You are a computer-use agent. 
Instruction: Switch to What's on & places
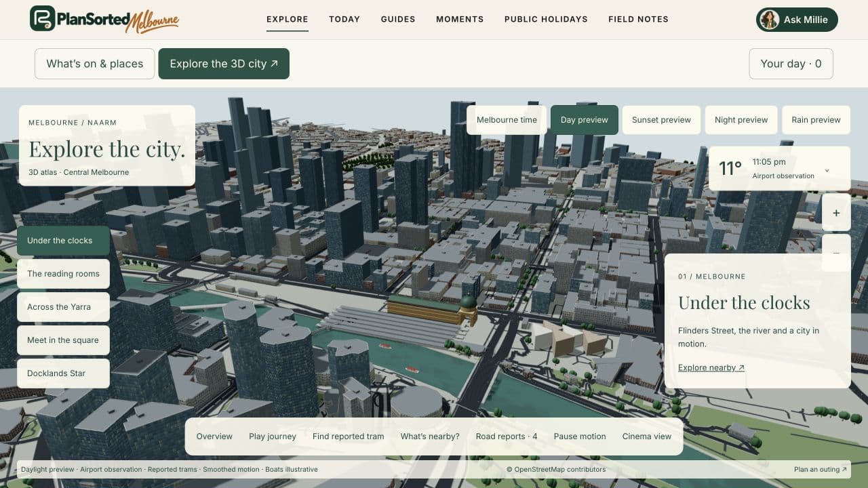tap(95, 64)
